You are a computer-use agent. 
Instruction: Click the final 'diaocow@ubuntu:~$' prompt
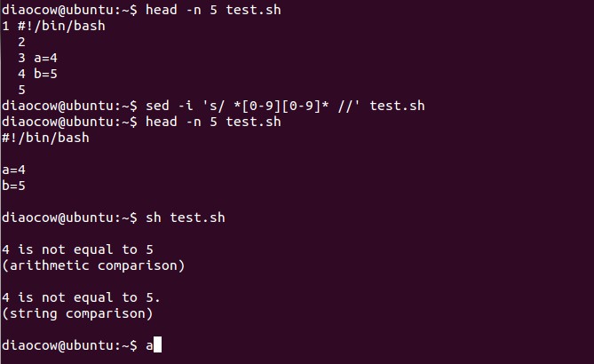click(x=69, y=345)
